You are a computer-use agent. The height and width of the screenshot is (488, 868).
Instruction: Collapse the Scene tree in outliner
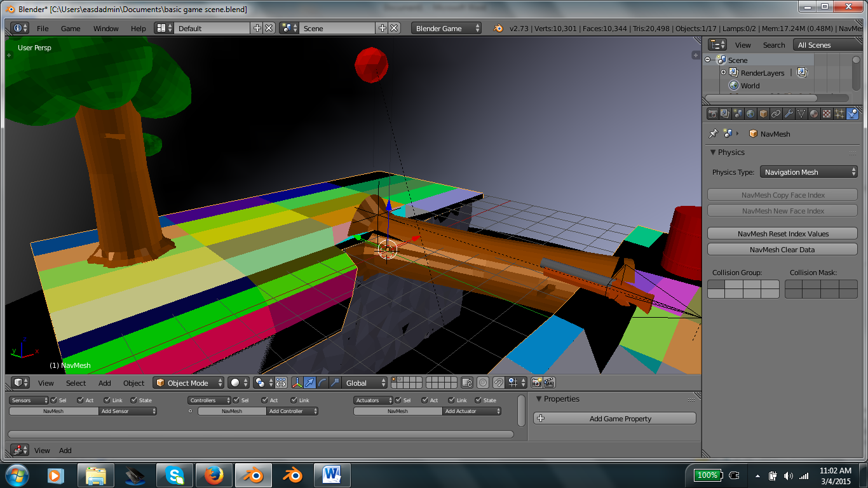(x=707, y=60)
